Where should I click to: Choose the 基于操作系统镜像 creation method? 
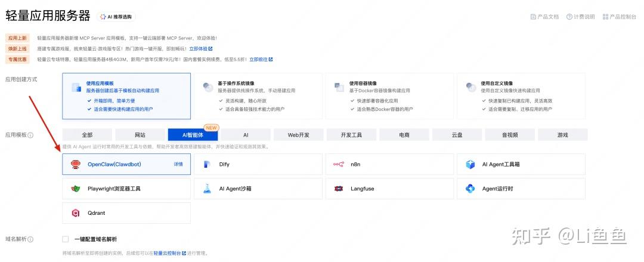258,96
